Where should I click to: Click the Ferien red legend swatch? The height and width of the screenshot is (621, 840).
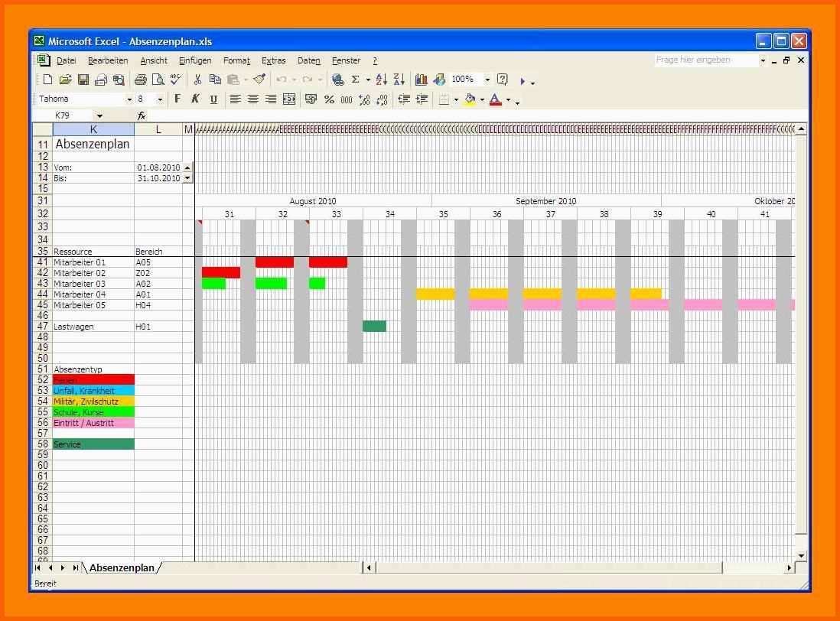[x=93, y=379]
